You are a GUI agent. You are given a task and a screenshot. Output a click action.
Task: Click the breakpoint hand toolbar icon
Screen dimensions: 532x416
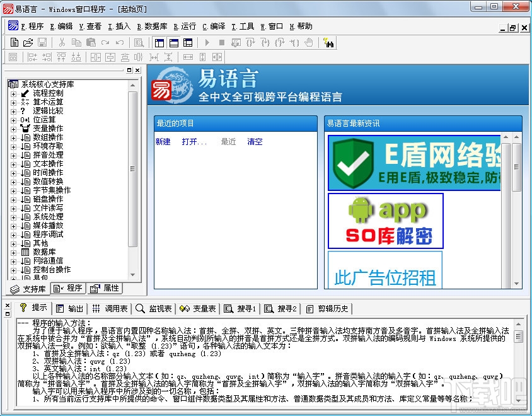coord(308,43)
